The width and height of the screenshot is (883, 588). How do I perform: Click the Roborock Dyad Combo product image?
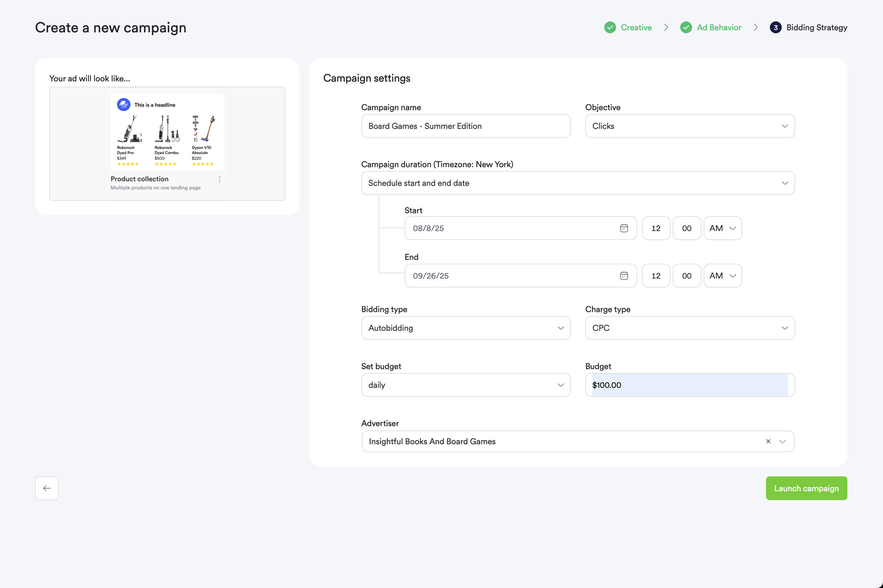click(x=167, y=129)
